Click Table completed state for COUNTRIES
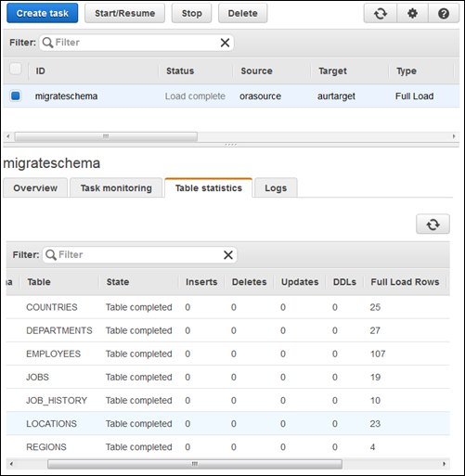 tap(138, 307)
